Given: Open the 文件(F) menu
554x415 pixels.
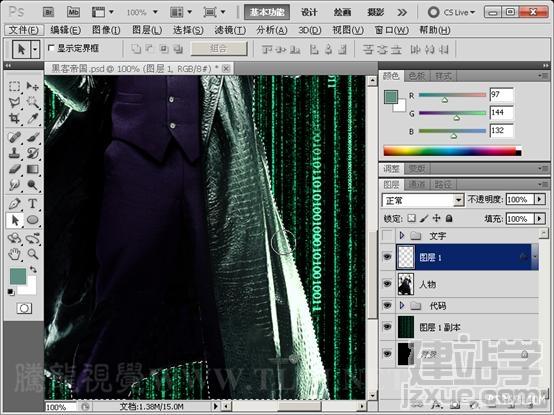Looking at the screenshot, I should point(24,30).
